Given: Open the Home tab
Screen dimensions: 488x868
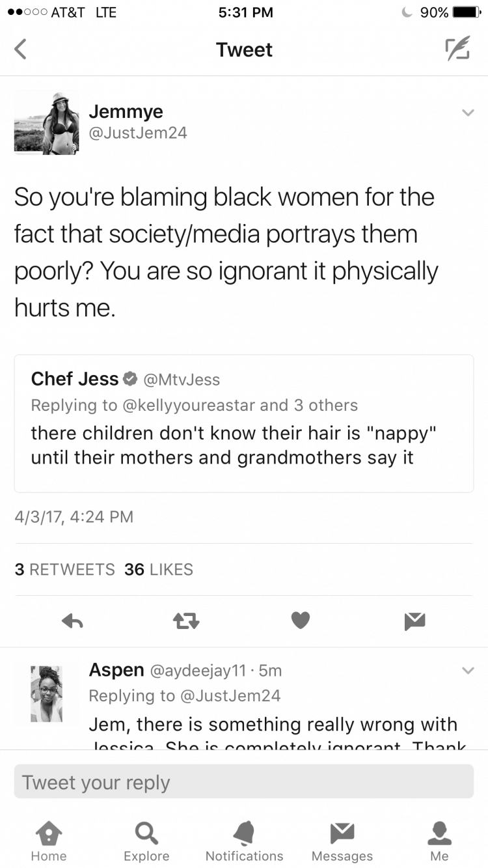Looking at the screenshot, I should pos(49,840).
